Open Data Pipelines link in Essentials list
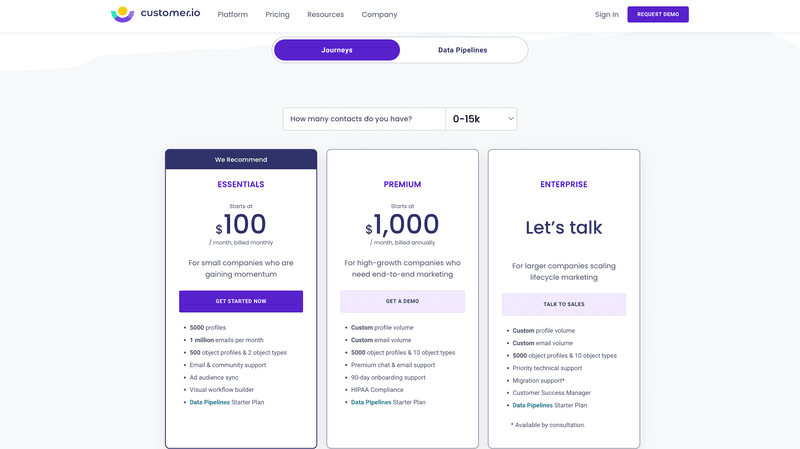The width and height of the screenshot is (800, 449). [210, 402]
